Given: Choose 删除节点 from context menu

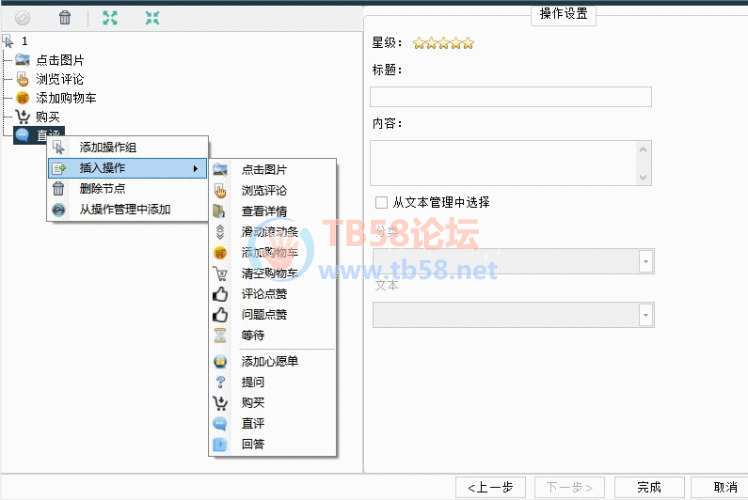Looking at the screenshot, I should click(x=101, y=188).
